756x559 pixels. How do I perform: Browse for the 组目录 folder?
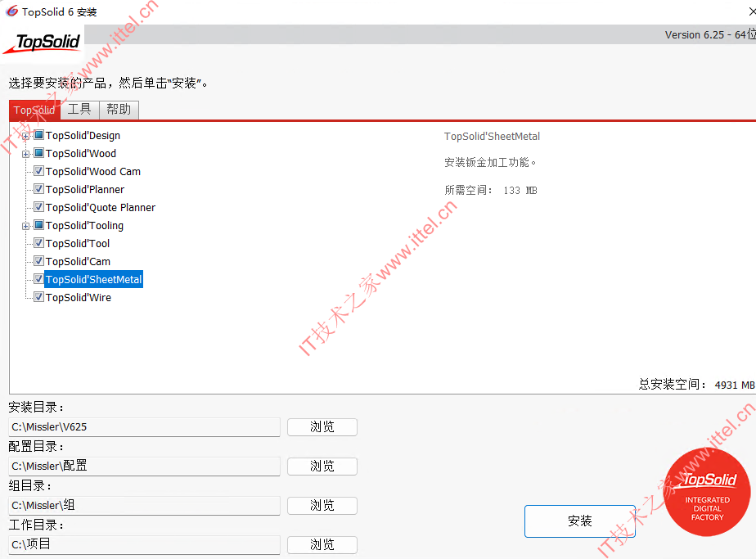point(322,506)
